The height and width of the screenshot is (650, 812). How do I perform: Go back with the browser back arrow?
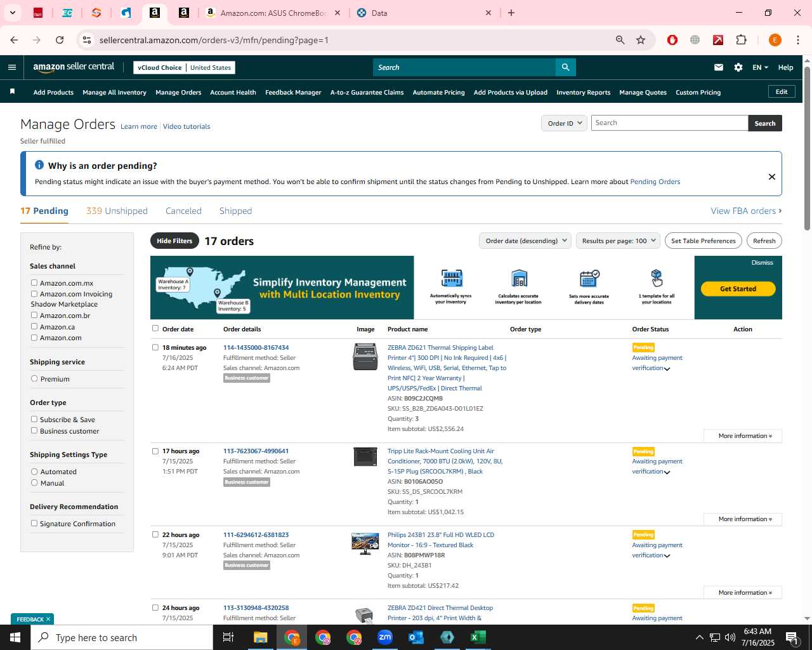point(14,40)
